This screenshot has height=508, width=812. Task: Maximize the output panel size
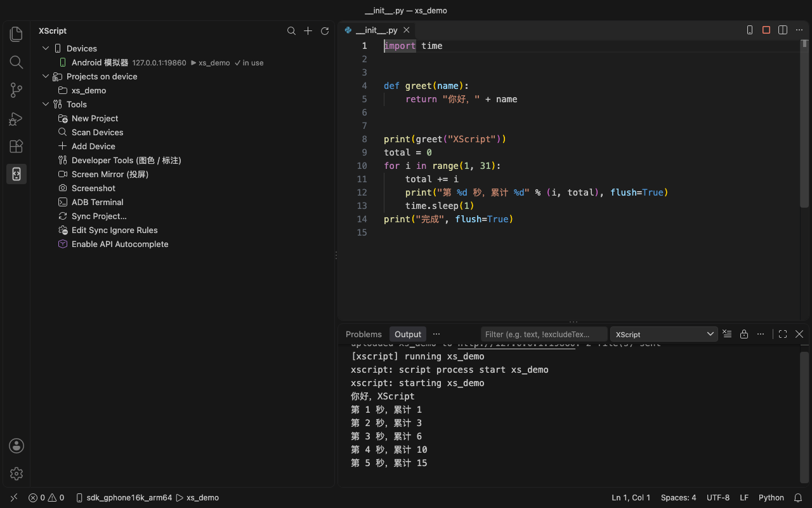tap(783, 334)
